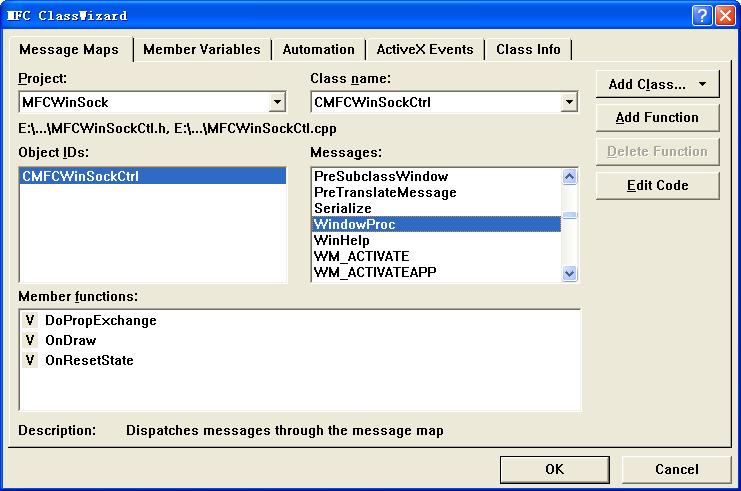Select DoPropExchange member function
Screen dimensions: 741x491
tap(101, 320)
